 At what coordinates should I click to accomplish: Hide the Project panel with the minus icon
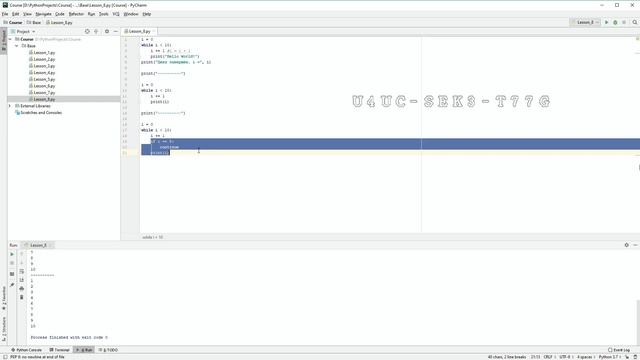(116, 31)
